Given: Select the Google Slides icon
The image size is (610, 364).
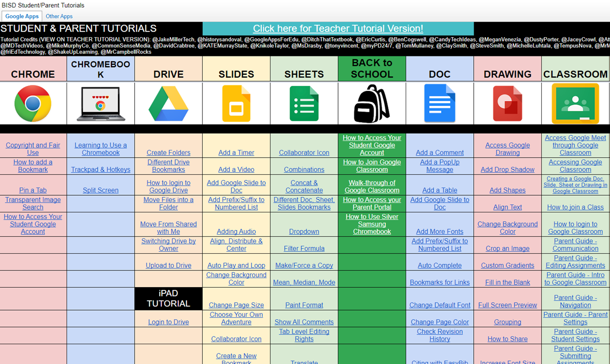Looking at the screenshot, I should 236,103.
